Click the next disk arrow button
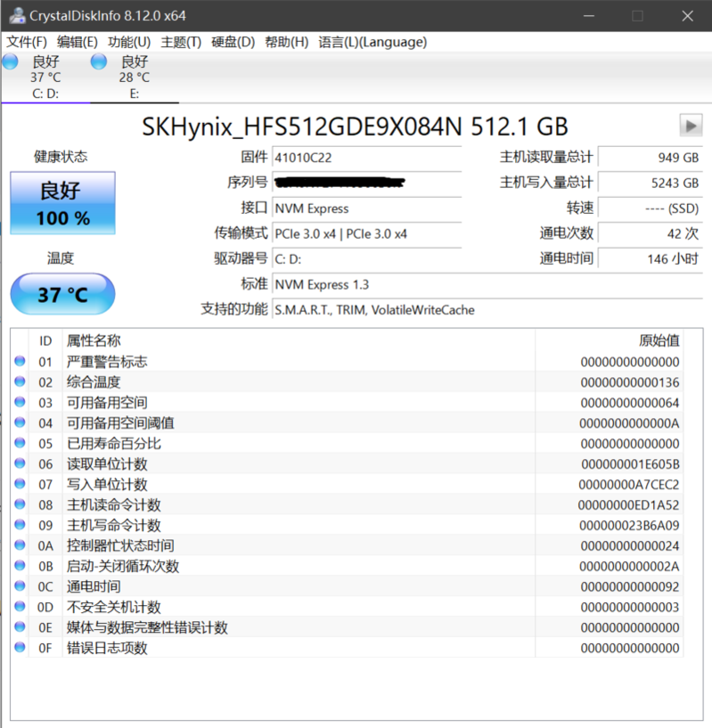This screenshot has height=728, width=712. point(690,125)
